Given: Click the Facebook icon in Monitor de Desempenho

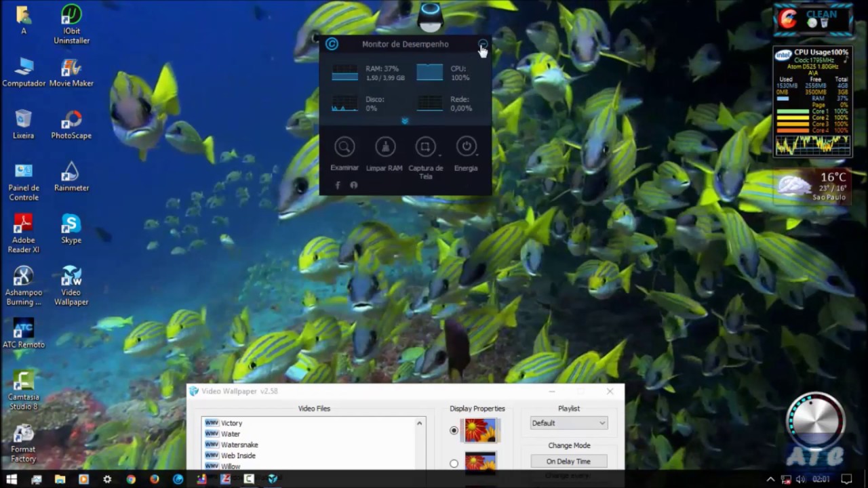Looking at the screenshot, I should pyautogui.click(x=338, y=185).
